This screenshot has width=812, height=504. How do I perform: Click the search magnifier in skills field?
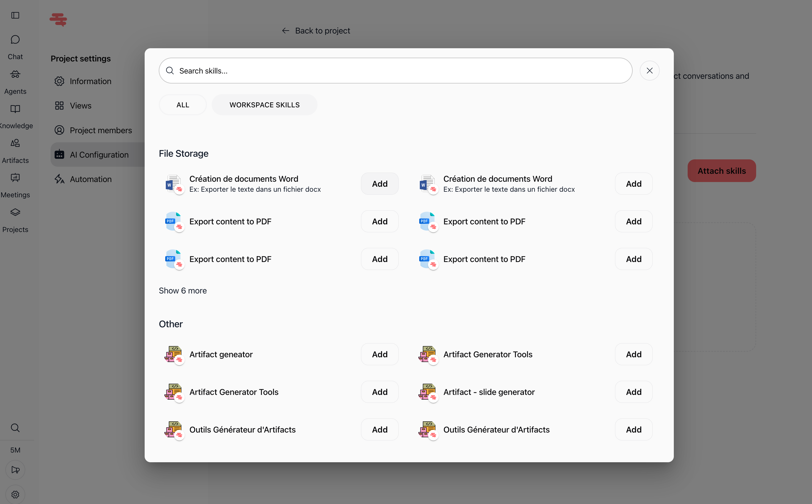170,71
